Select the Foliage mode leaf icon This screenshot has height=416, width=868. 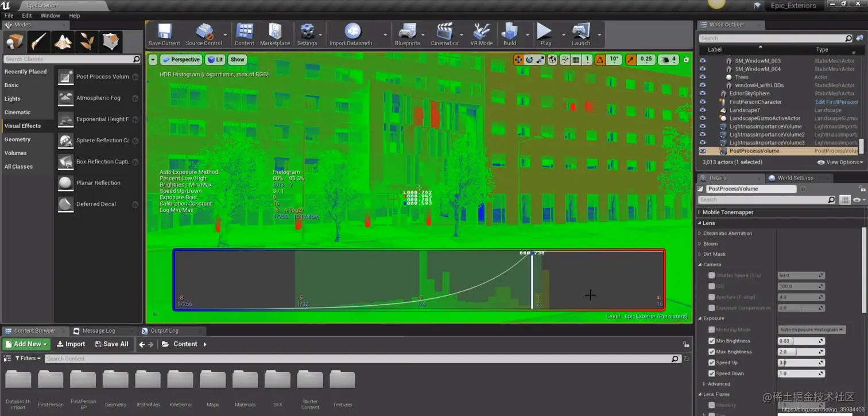pos(87,41)
